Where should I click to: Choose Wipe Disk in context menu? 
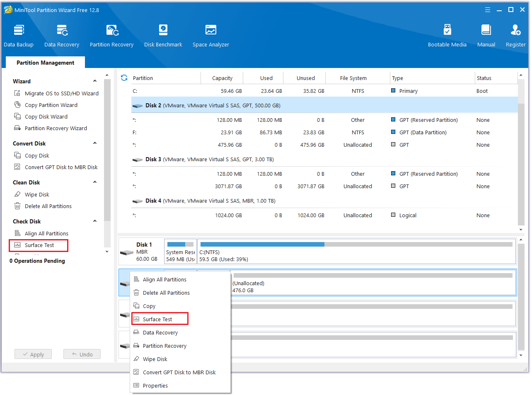(x=180, y=359)
